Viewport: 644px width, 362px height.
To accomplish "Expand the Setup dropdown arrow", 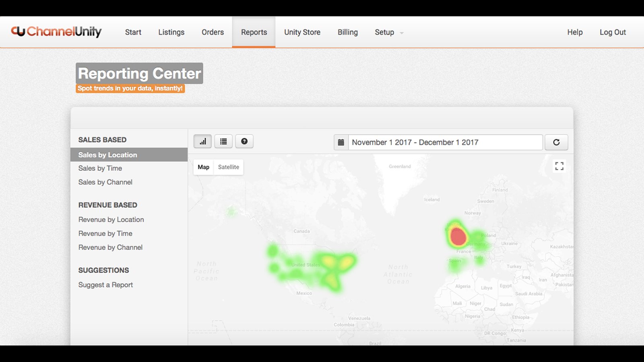I will 402,33.
